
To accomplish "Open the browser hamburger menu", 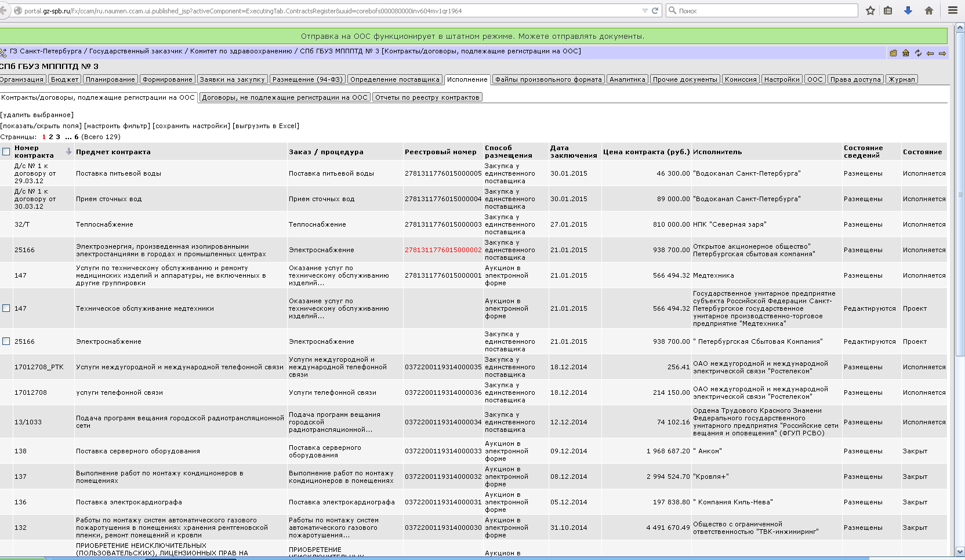I will [953, 10].
